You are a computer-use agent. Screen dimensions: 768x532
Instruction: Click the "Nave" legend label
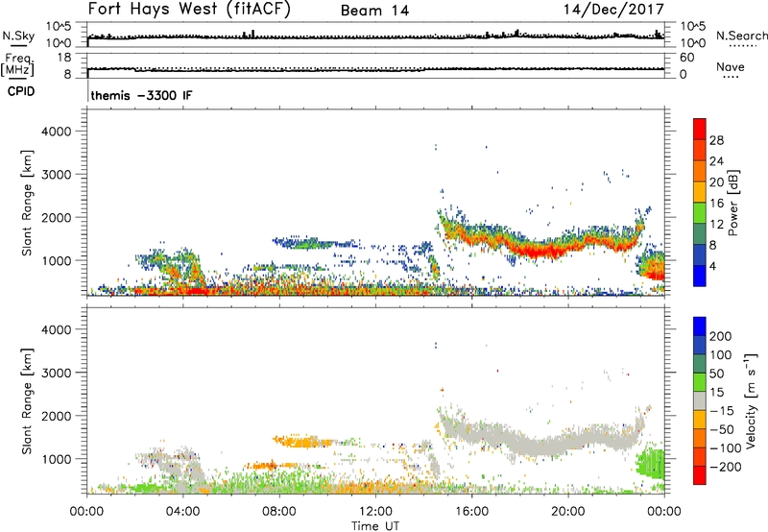(731, 67)
